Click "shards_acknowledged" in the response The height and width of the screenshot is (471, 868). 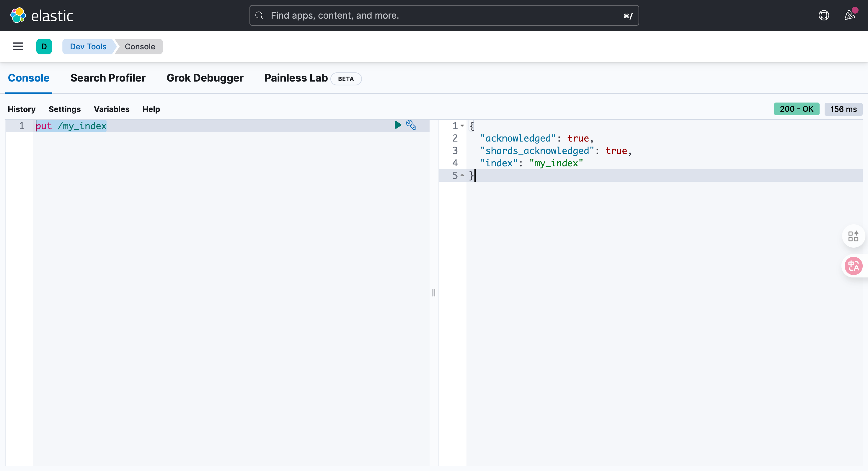[x=537, y=151]
